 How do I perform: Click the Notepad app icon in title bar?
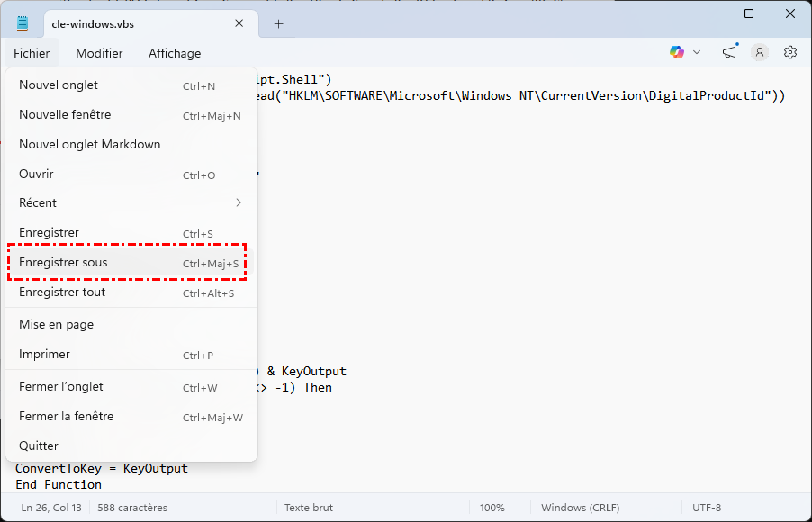23,23
